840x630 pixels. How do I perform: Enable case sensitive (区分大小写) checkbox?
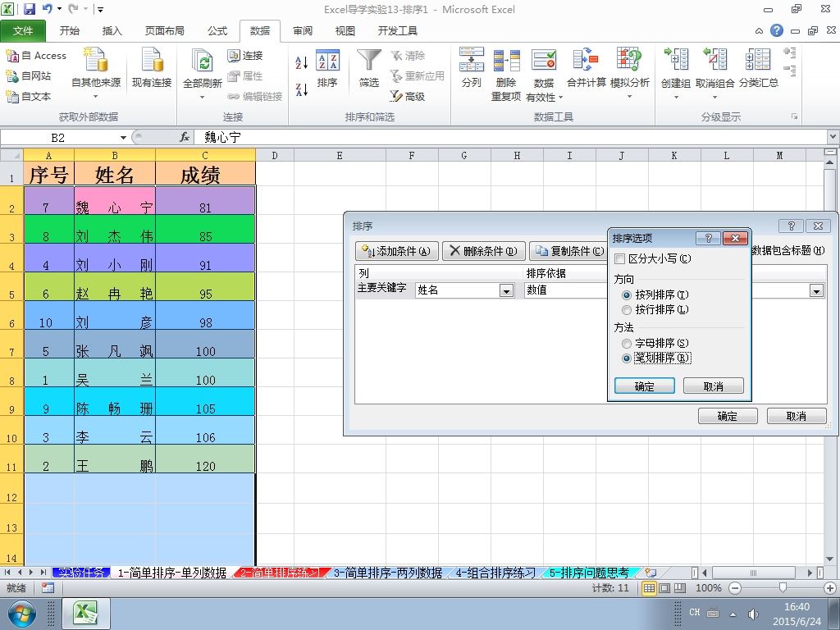620,258
